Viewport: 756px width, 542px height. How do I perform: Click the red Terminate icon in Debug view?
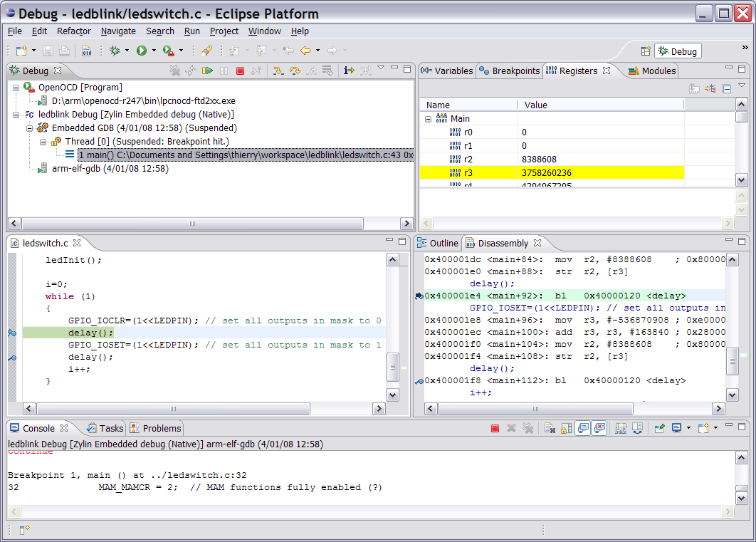click(x=240, y=71)
